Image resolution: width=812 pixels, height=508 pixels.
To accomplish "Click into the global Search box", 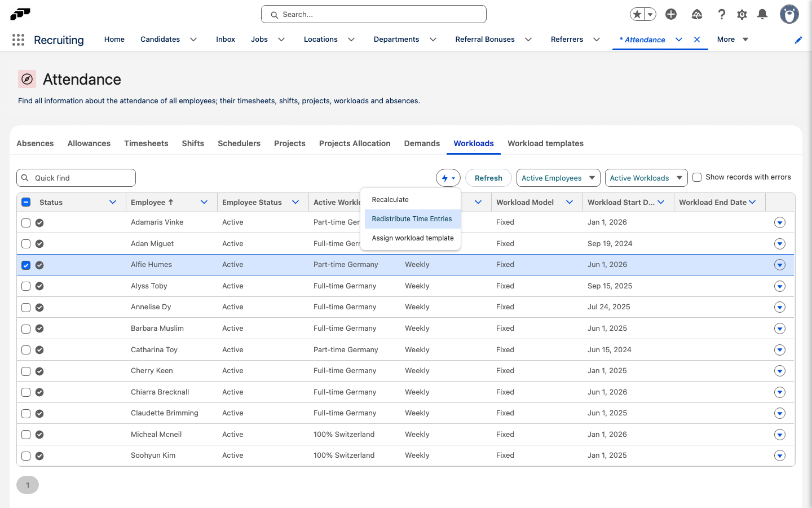I will pyautogui.click(x=374, y=15).
